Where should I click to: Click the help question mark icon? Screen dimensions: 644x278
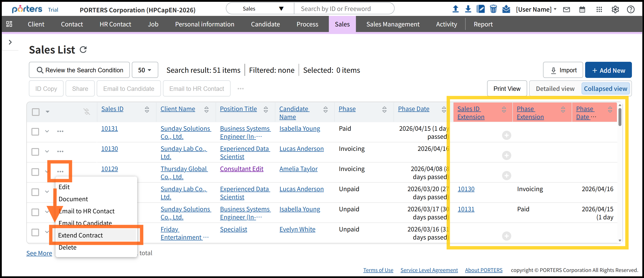coord(631,9)
